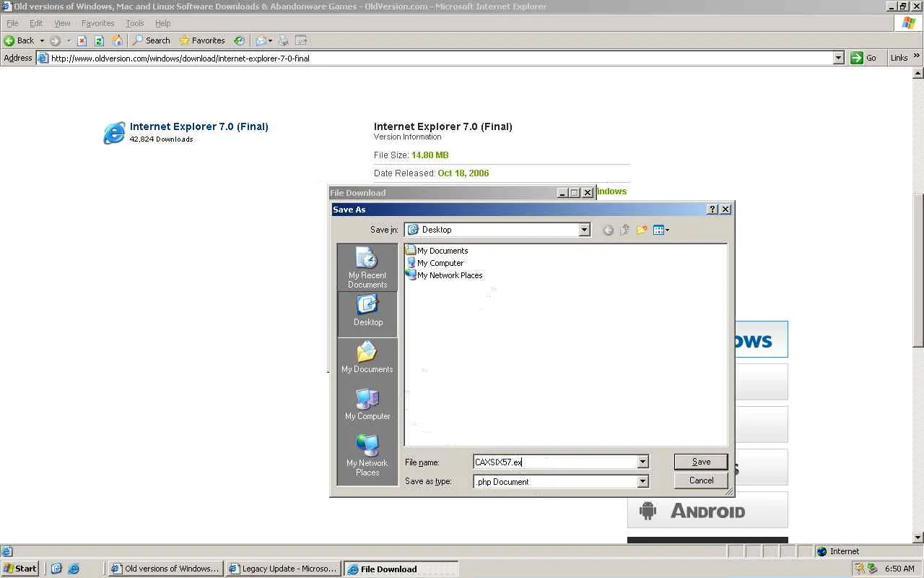The height and width of the screenshot is (578, 924).
Task: Select My Documents in the file list
Action: click(437, 251)
